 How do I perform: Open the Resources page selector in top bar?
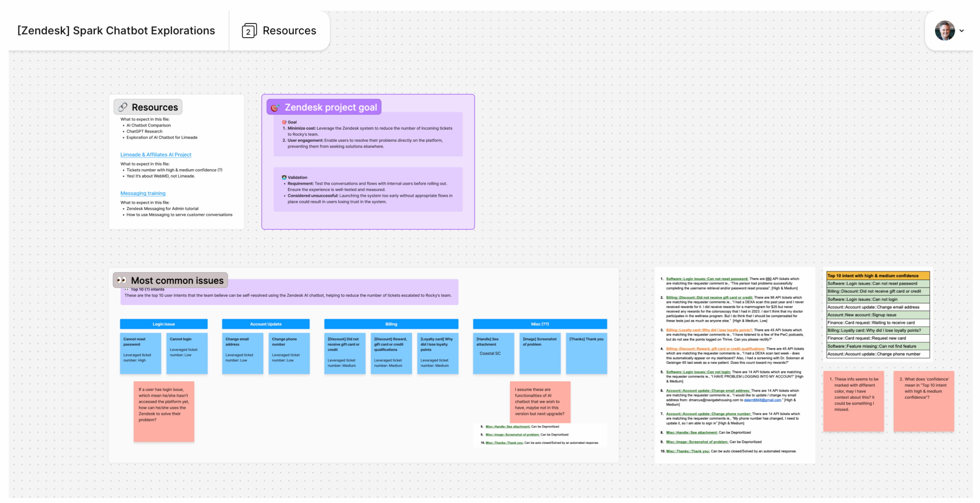[279, 31]
